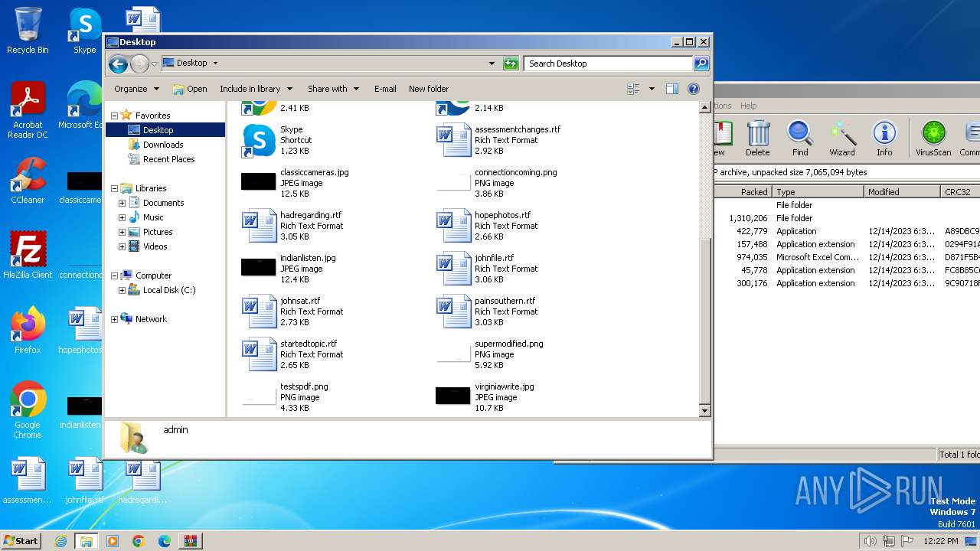Click the Wizard icon in WinRAR toolbar

842,139
